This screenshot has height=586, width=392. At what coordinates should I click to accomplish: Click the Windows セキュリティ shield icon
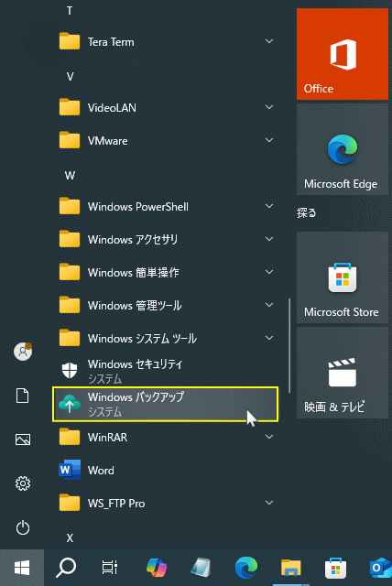click(x=70, y=371)
